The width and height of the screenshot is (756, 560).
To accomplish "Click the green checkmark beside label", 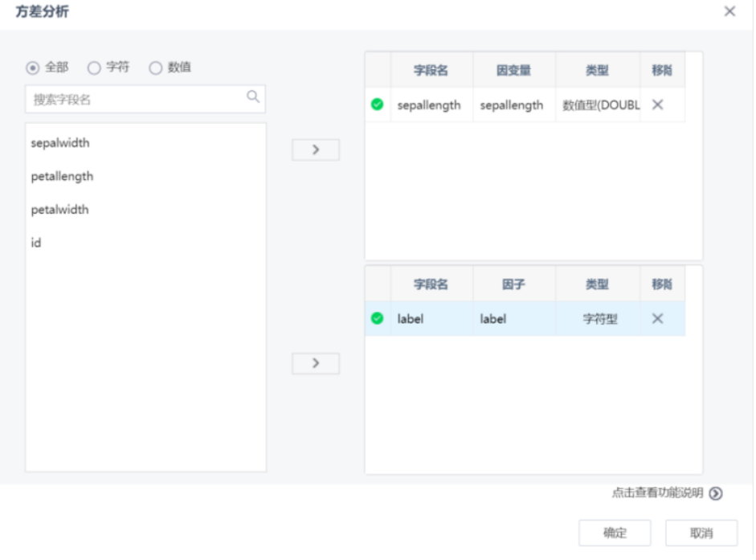I will (x=375, y=317).
